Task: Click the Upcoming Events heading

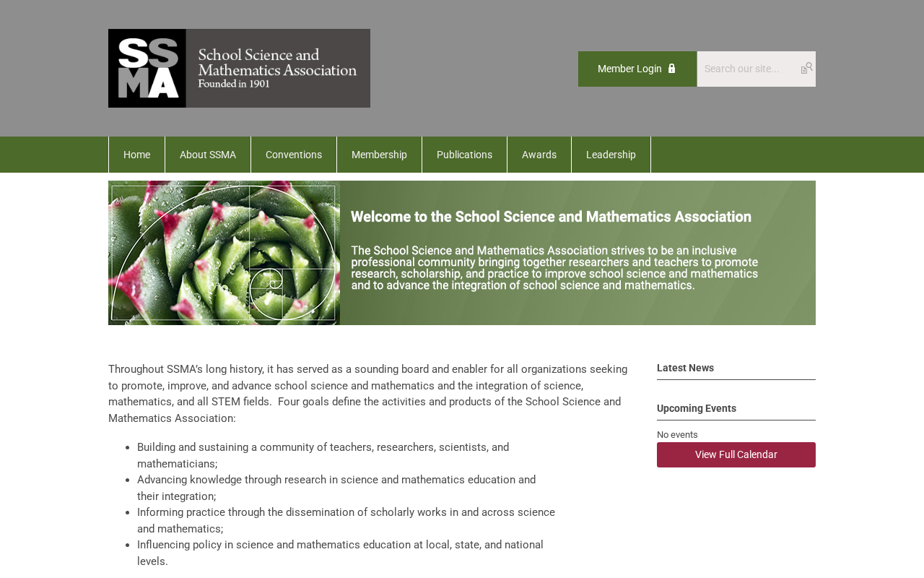Action: 697,408
